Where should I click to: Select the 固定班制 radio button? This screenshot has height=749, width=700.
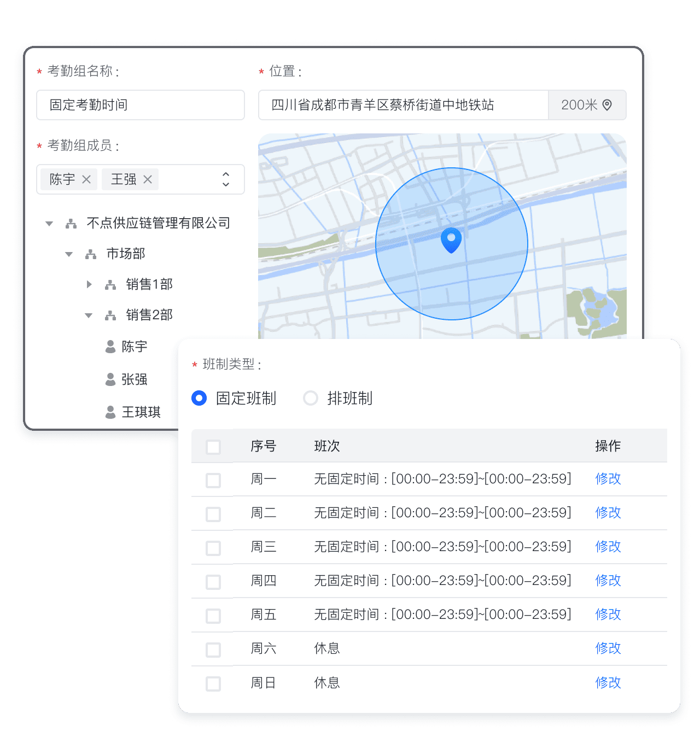pyautogui.click(x=199, y=398)
